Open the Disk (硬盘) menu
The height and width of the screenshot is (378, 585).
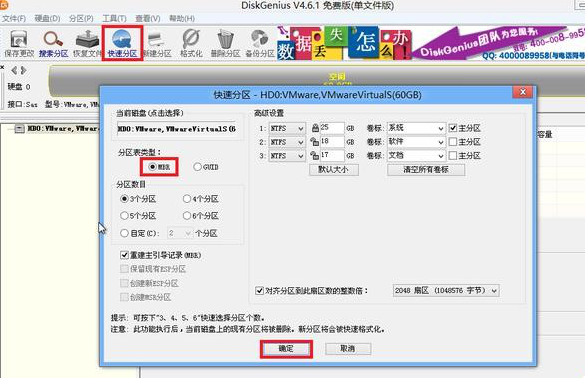(47, 18)
